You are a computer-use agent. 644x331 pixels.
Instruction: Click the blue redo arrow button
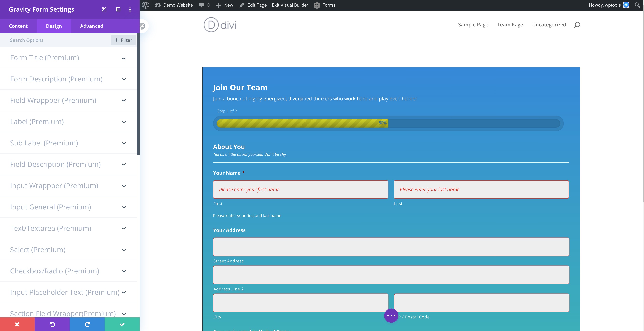(87, 324)
